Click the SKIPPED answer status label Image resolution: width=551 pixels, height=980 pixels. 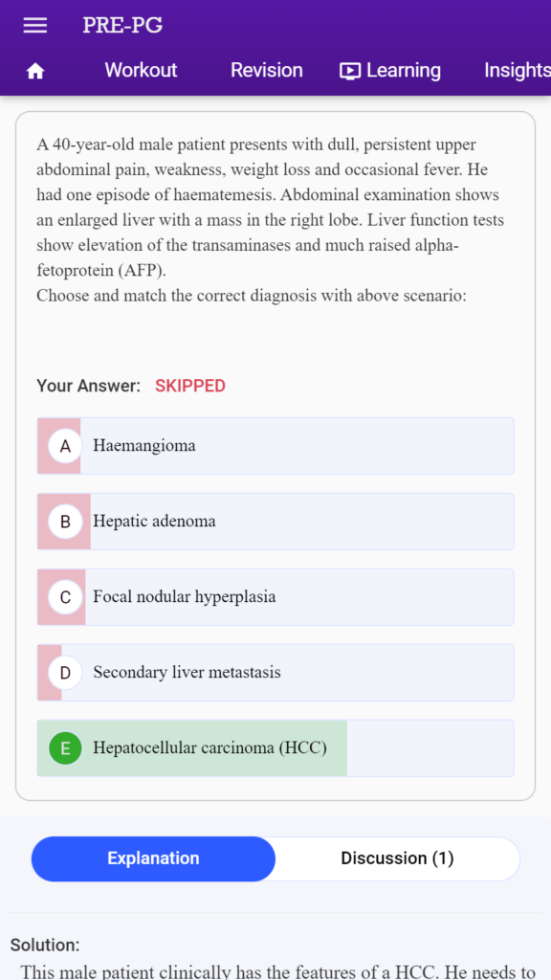click(x=190, y=387)
